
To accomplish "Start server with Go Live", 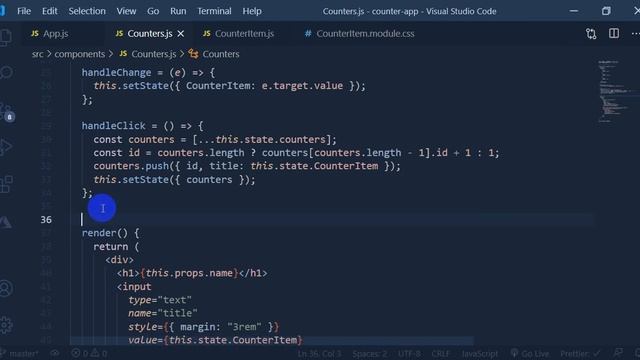I will click(x=530, y=353).
